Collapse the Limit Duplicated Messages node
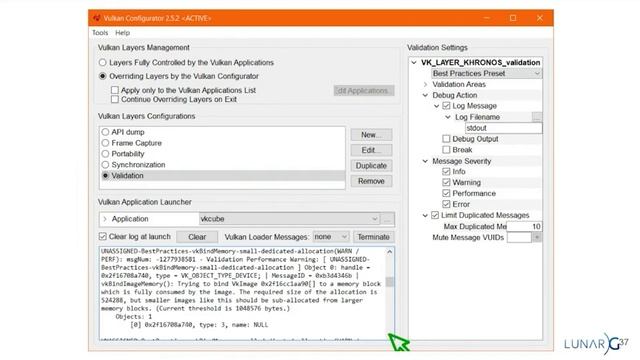640x360 pixels. click(425, 216)
